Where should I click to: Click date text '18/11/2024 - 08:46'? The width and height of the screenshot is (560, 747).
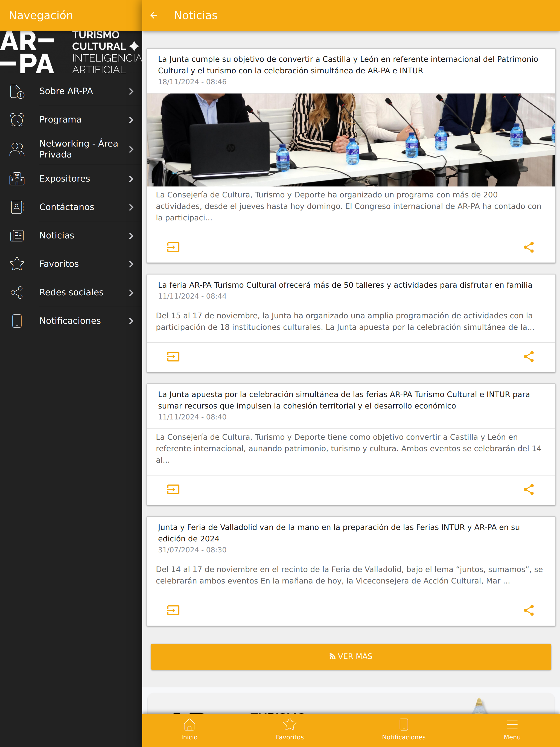[x=192, y=82]
